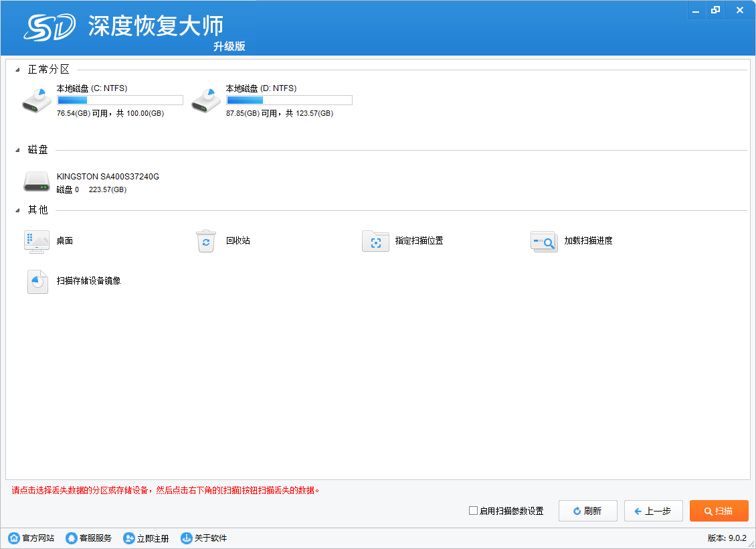Click the 加载扫描进度 magnifier icon
The height and width of the screenshot is (549, 756).
tap(544, 241)
